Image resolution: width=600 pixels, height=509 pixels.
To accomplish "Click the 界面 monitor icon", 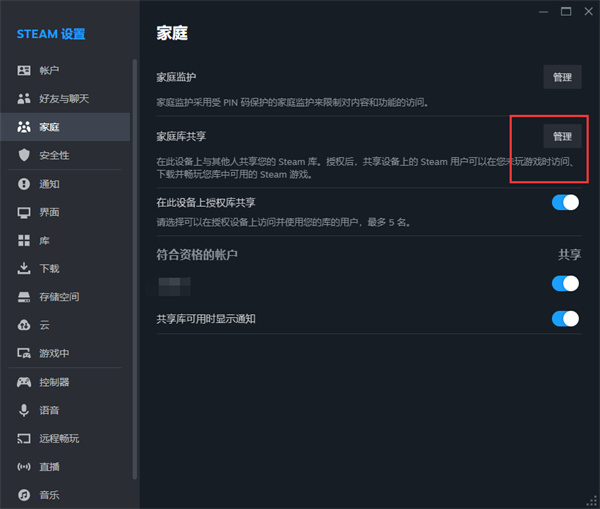I will (x=24, y=212).
